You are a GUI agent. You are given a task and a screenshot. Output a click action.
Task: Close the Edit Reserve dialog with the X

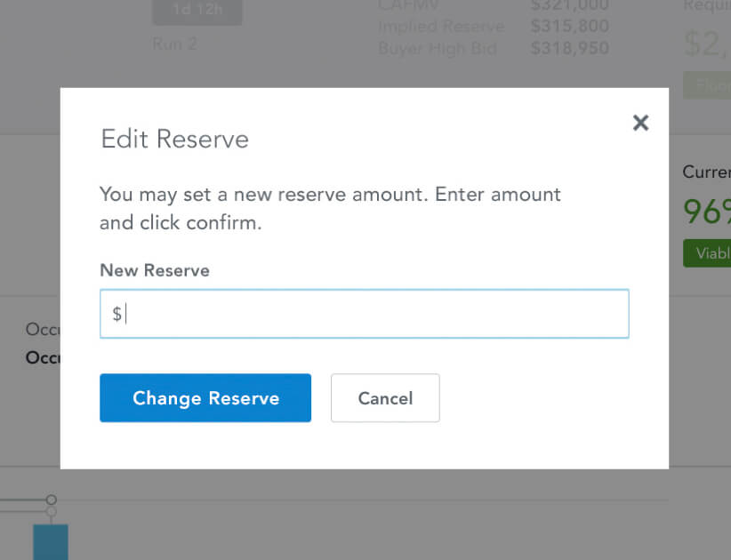[640, 123]
